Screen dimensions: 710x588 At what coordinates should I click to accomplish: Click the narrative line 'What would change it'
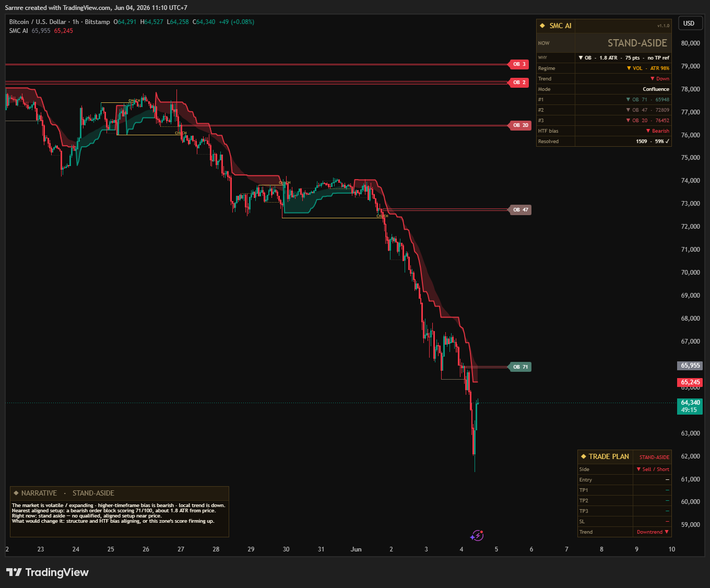(x=113, y=521)
